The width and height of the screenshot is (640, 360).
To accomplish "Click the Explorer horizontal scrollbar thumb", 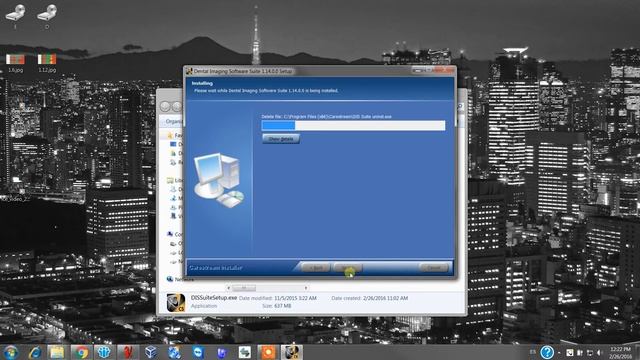I will tap(244, 288).
